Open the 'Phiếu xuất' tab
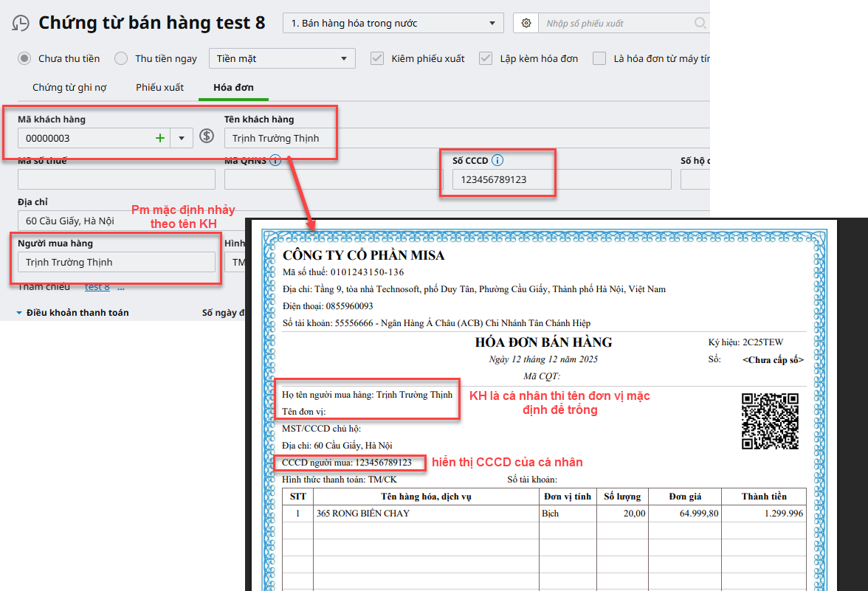The height and width of the screenshot is (591, 868). coord(159,87)
